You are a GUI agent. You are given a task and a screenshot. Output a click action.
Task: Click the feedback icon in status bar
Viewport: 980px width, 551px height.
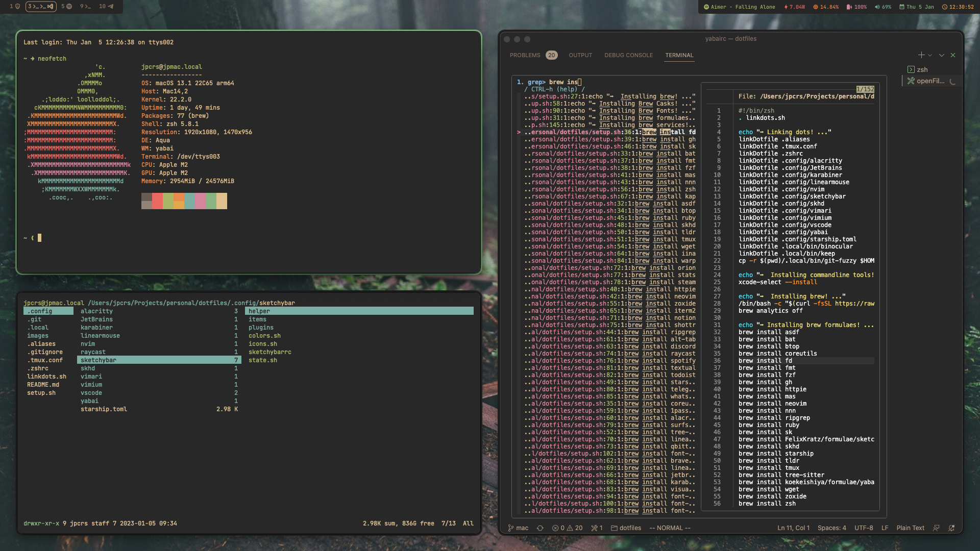click(x=936, y=528)
